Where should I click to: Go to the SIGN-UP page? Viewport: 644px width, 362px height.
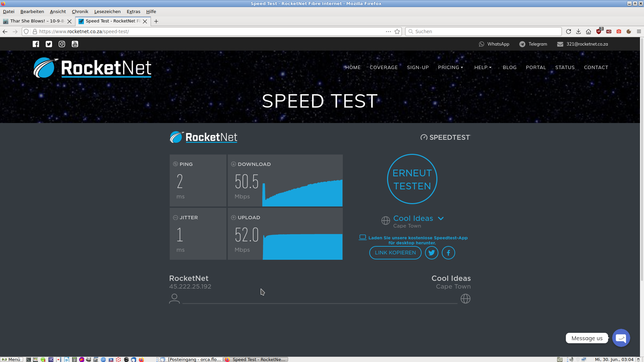click(418, 67)
